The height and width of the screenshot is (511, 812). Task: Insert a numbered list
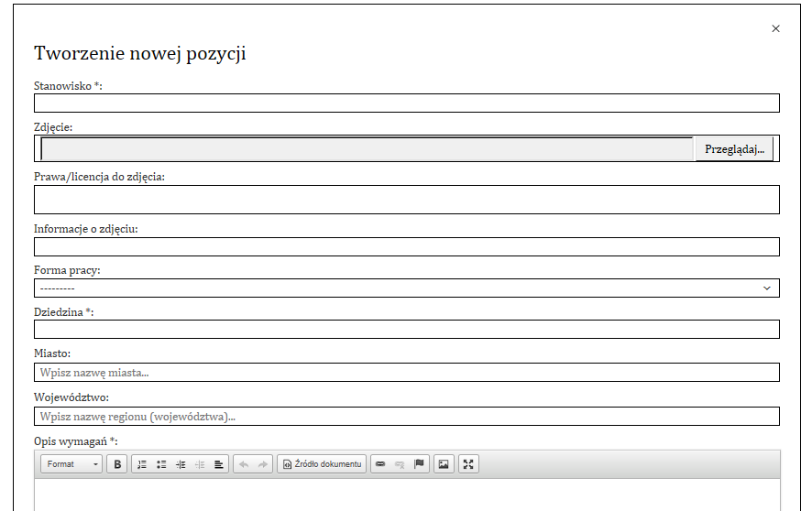pos(142,464)
